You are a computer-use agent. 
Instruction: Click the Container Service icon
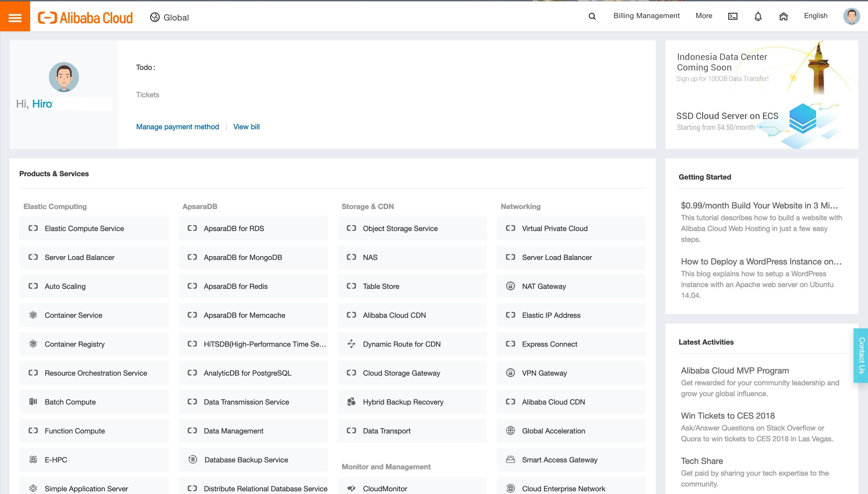point(33,315)
